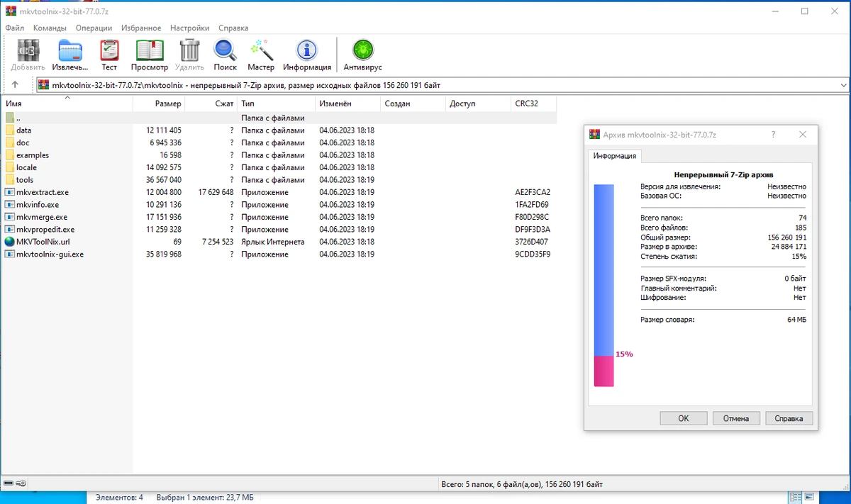This screenshot has width=851, height=504.
Task: Select the MKVToolNix.url file name
Action: pyautogui.click(x=43, y=242)
